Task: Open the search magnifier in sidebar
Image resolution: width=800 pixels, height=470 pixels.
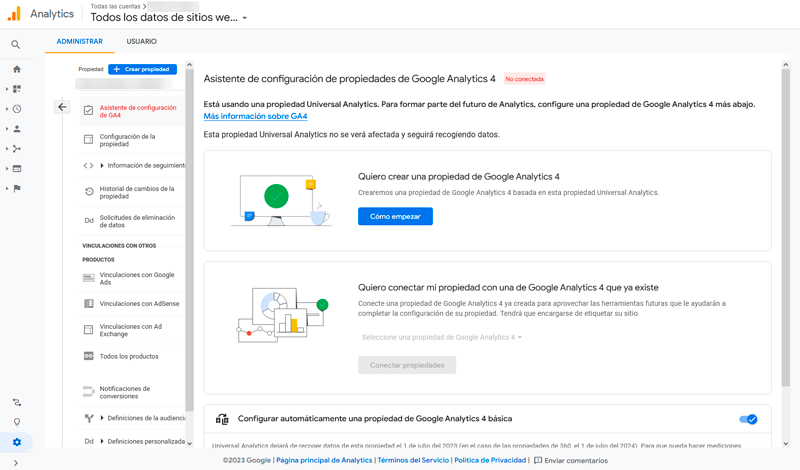Action: pos(16,45)
